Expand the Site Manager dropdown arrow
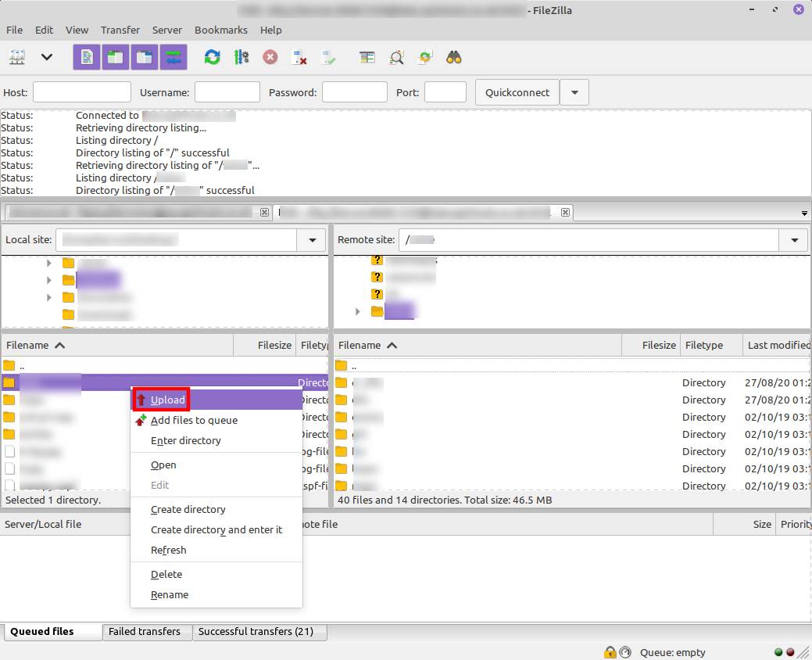Viewport: 812px width, 660px height. coord(47,57)
